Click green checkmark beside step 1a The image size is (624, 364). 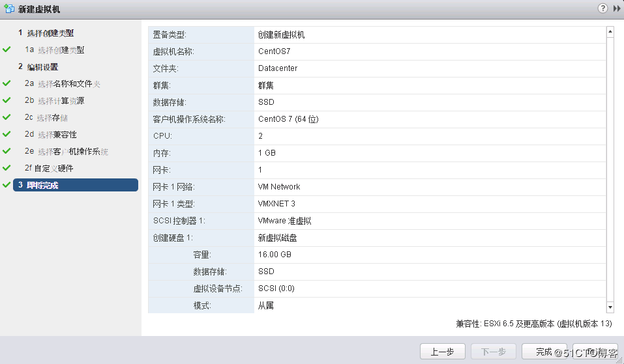(x=7, y=49)
